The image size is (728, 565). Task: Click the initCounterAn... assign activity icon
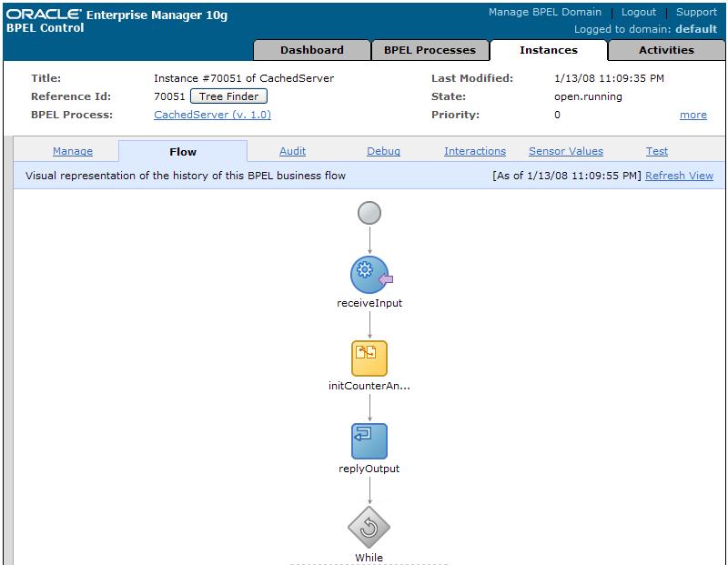(x=369, y=358)
